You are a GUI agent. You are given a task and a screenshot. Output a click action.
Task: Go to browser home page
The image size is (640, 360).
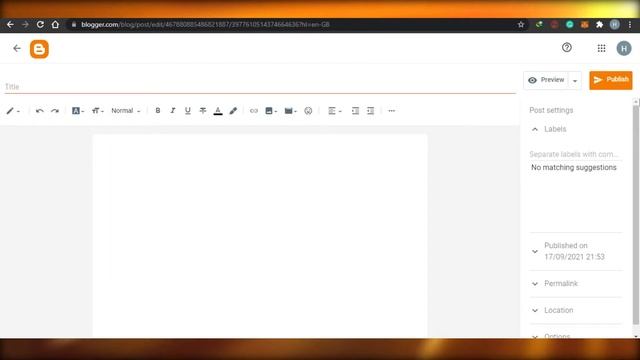55,24
